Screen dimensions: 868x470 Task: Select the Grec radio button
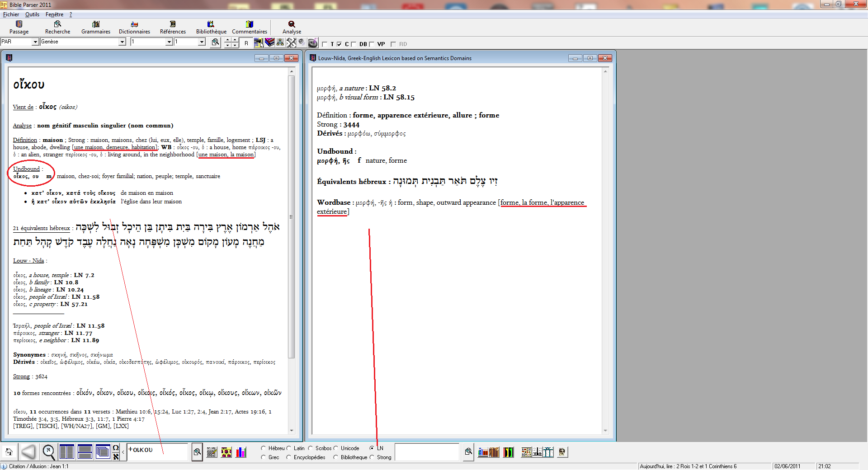263,457
